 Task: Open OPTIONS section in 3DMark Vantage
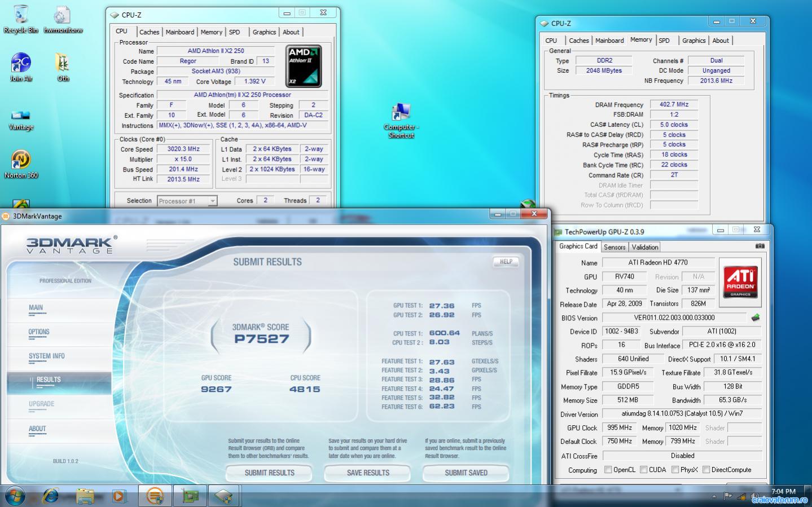[x=39, y=332]
